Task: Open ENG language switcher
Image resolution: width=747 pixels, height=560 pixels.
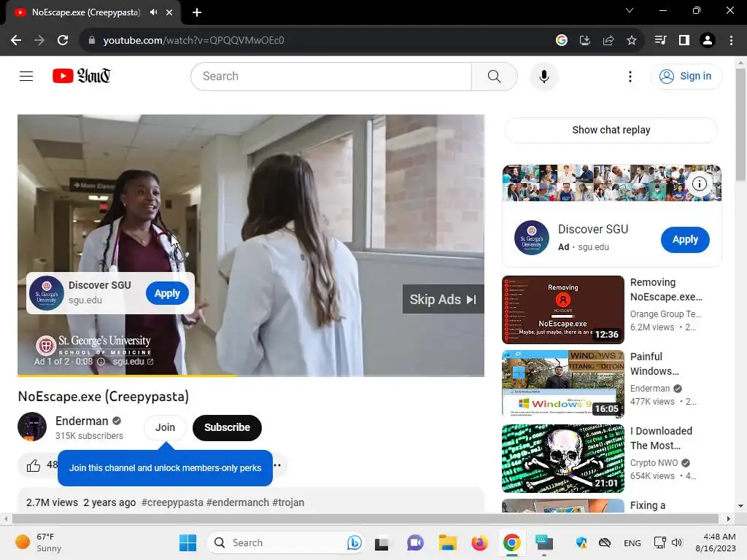Action: [x=632, y=543]
